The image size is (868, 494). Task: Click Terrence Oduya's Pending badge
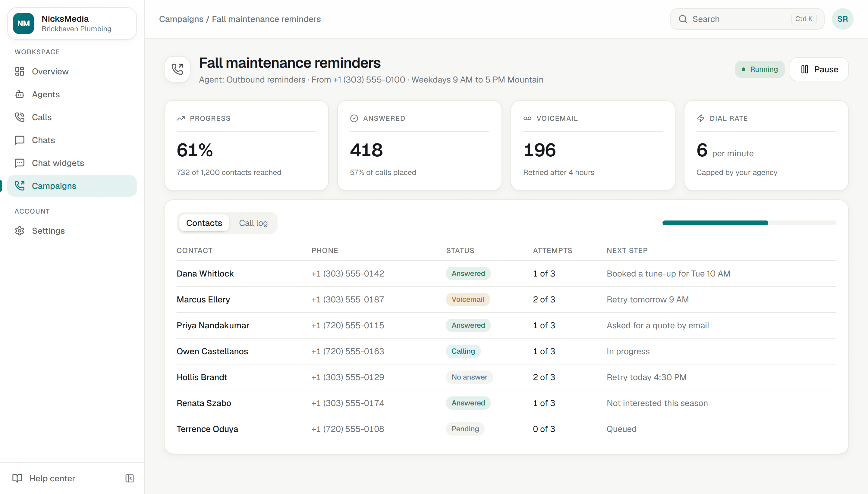click(465, 429)
